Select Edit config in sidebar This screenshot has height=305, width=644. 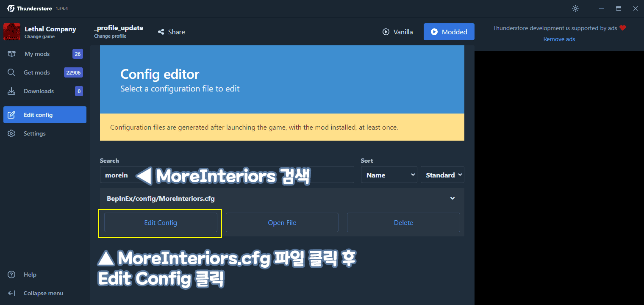45,115
